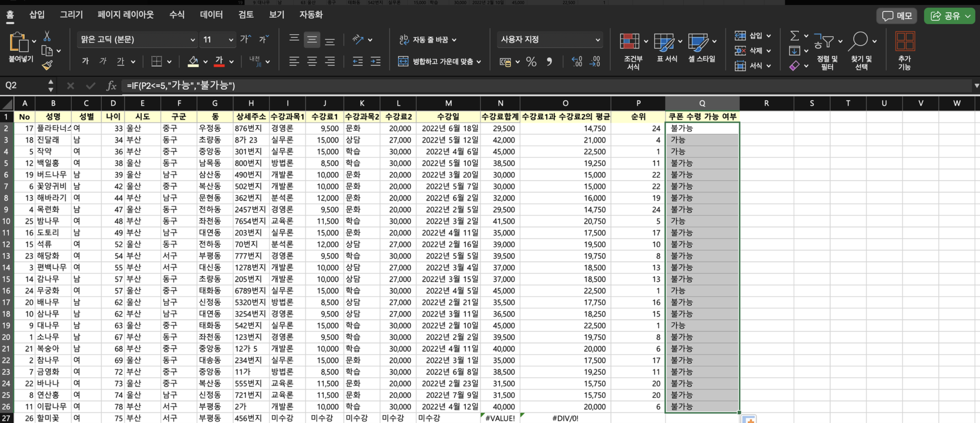Viewport: 980px width, 423px height.
Task: Switch to the 수식 (Formulas) tab
Action: (x=177, y=14)
